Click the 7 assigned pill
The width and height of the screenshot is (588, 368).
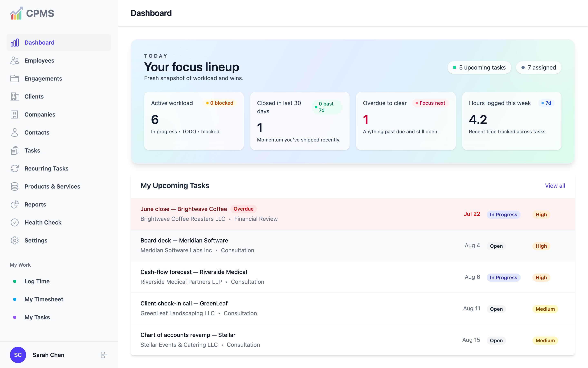pos(538,68)
